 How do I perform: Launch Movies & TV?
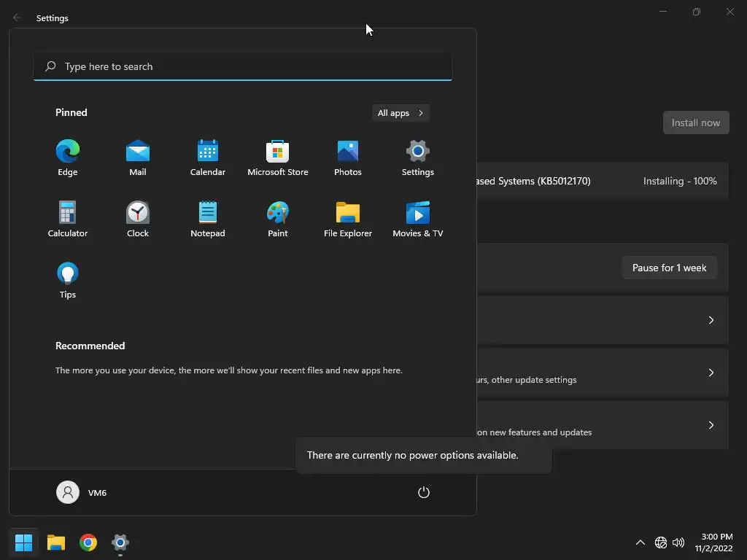(418, 219)
